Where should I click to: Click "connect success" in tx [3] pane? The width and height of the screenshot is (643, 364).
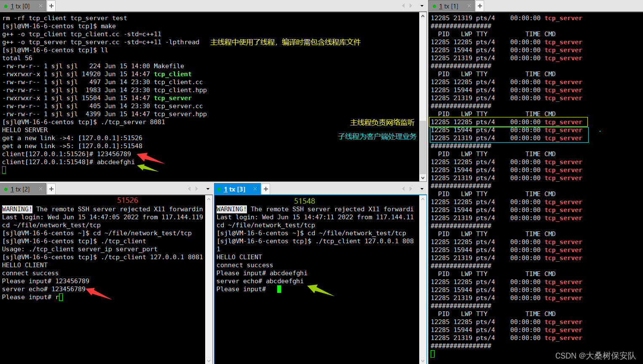245,265
